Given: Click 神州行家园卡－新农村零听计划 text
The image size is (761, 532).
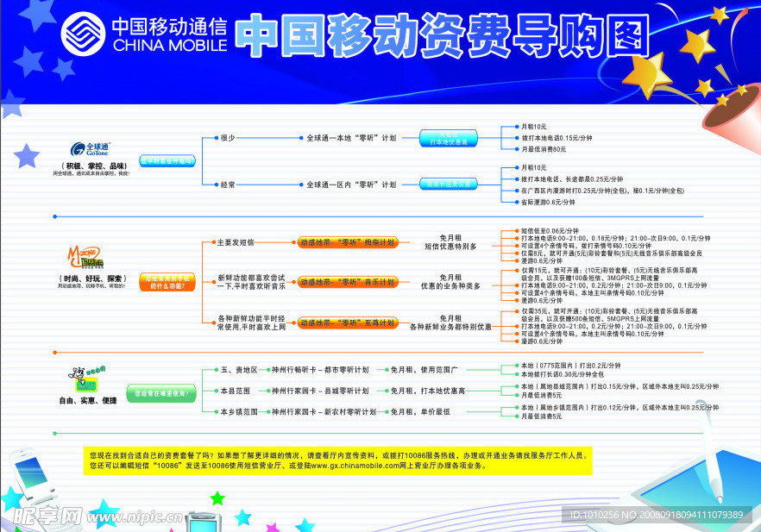Looking at the screenshot, I should [324, 412].
